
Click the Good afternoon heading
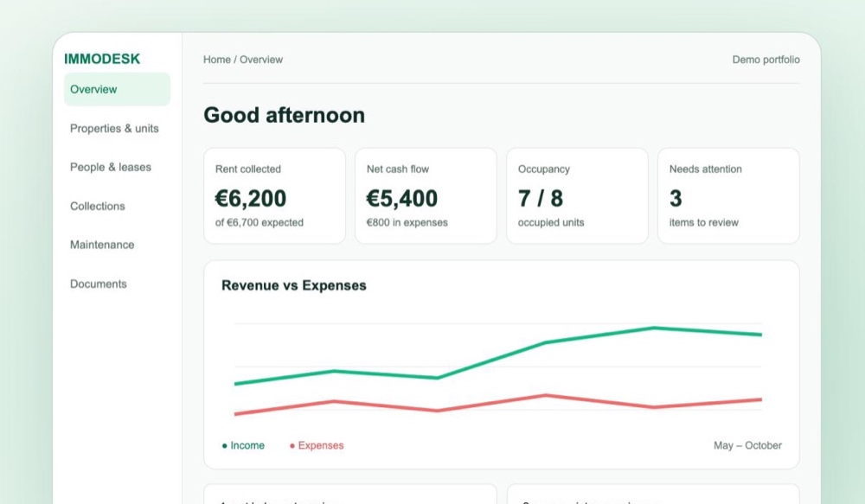coord(284,115)
